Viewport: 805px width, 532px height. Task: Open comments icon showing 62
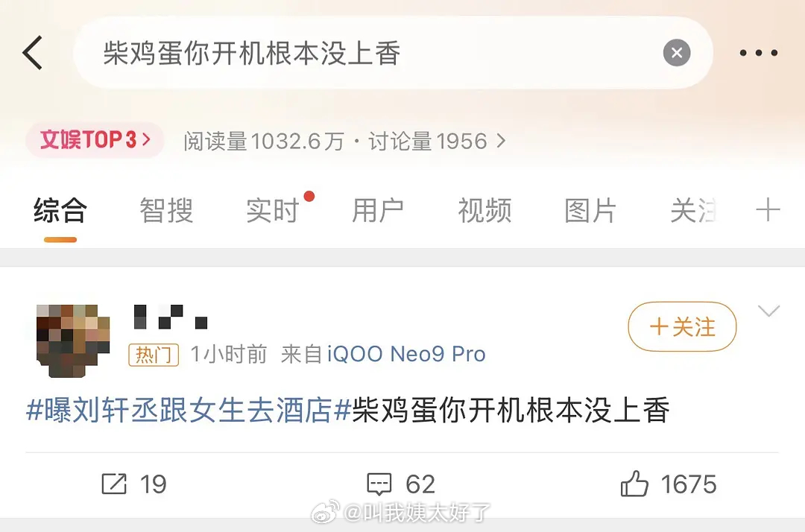(x=379, y=484)
